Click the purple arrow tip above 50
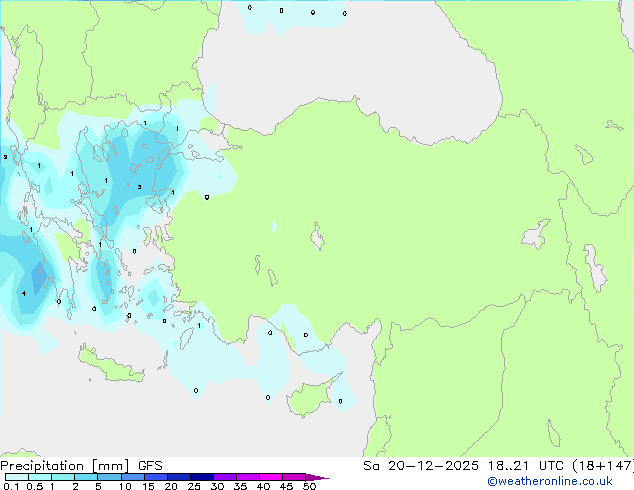Image resolution: width=634 pixels, height=490 pixels. coord(317,477)
